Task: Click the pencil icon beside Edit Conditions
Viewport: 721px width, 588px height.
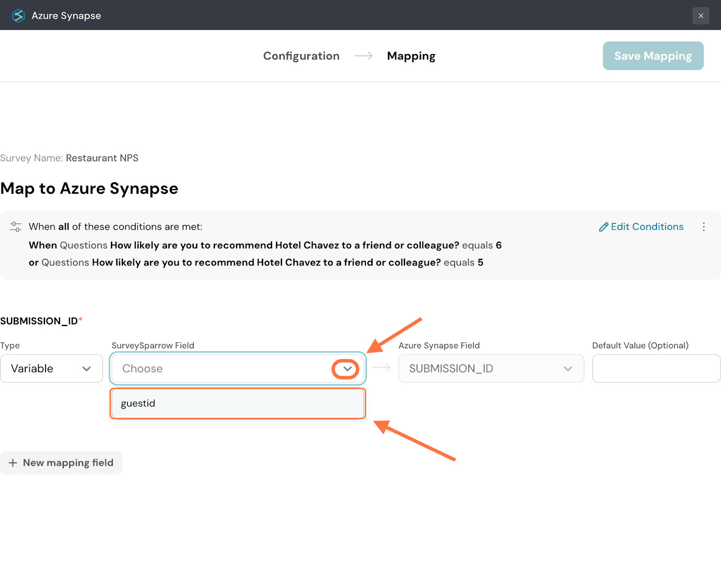Action: (603, 227)
